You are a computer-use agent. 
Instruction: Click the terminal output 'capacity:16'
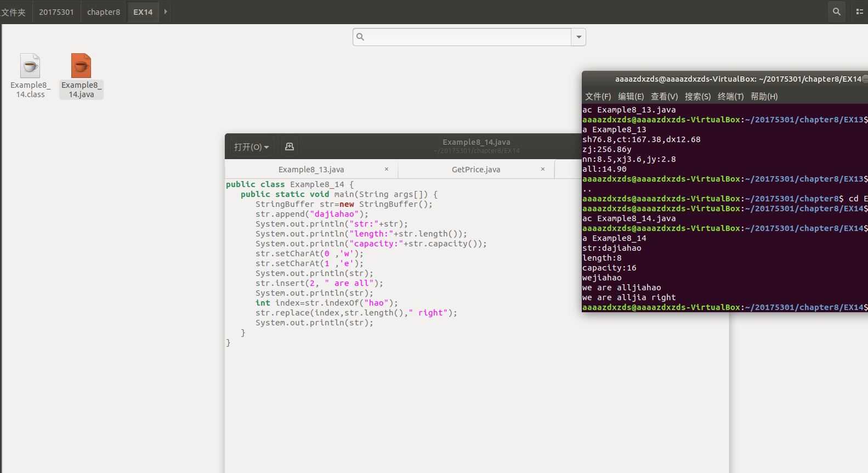(609, 268)
